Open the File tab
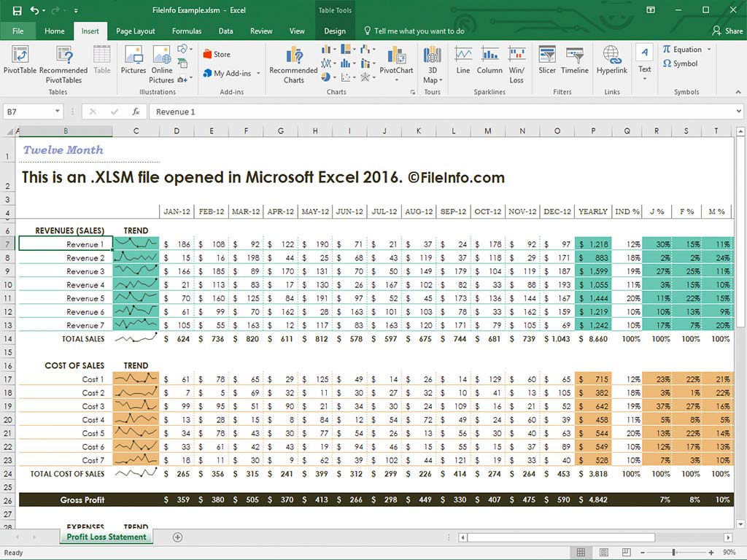The width and height of the screenshot is (747, 560). pyautogui.click(x=18, y=31)
